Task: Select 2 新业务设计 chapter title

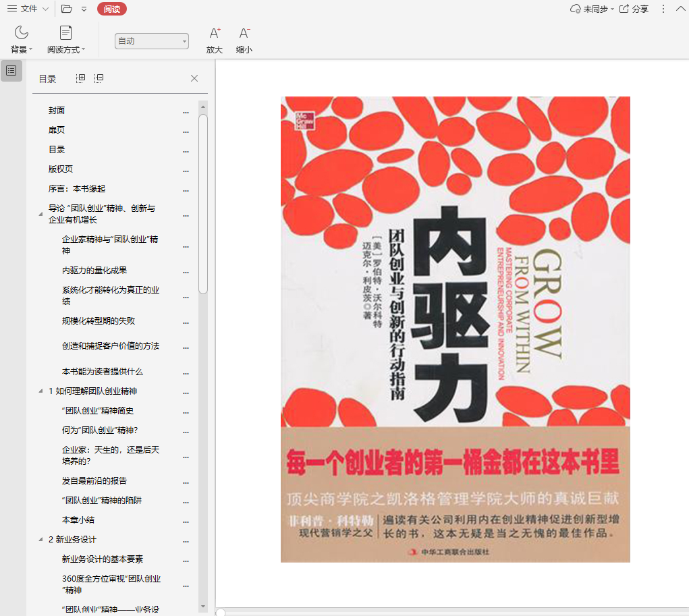Action: pyautogui.click(x=72, y=539)
